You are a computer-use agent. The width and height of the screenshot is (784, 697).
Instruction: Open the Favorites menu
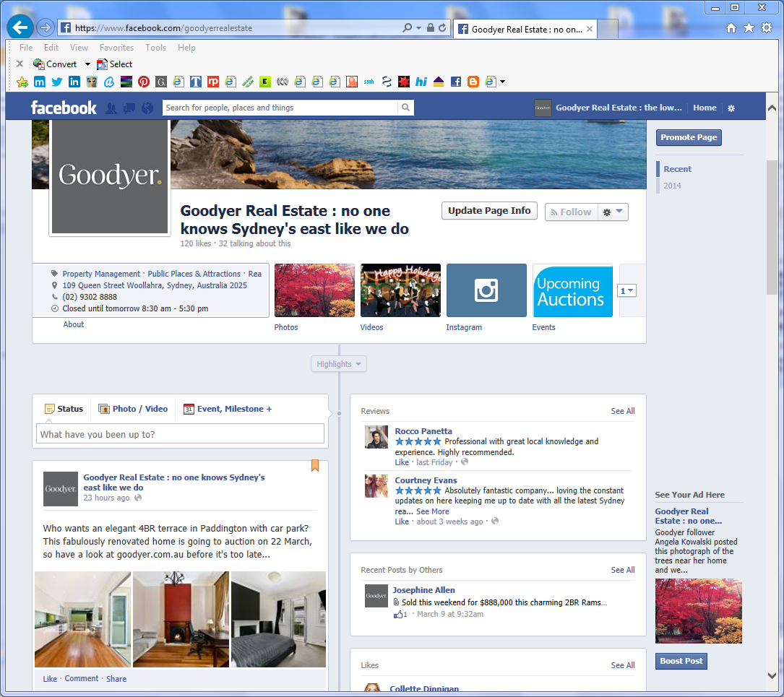[116, 48]
